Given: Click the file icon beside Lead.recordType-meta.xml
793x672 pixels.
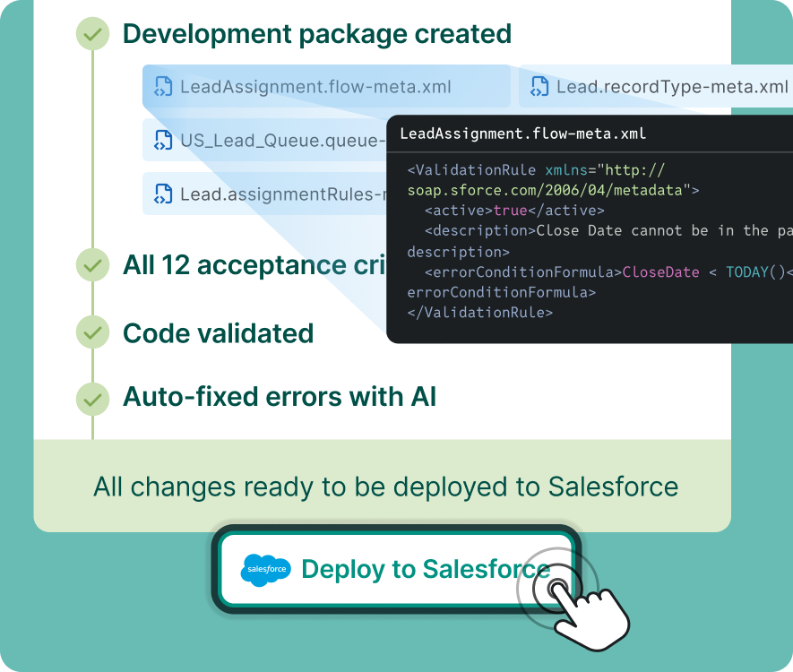Looking at the screenshot, I should 539,87.
